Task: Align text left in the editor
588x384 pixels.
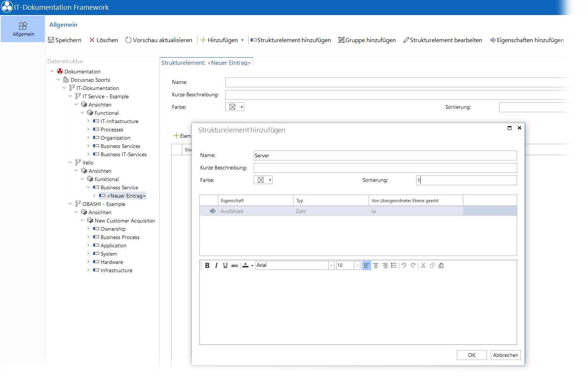Action: [x=366, y=265]
